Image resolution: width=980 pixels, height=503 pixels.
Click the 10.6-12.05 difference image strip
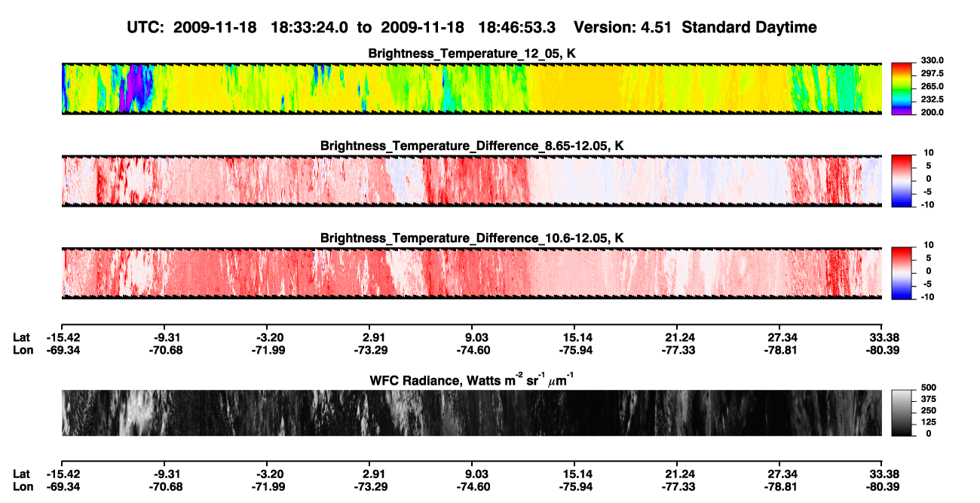(x=472, y=273)
